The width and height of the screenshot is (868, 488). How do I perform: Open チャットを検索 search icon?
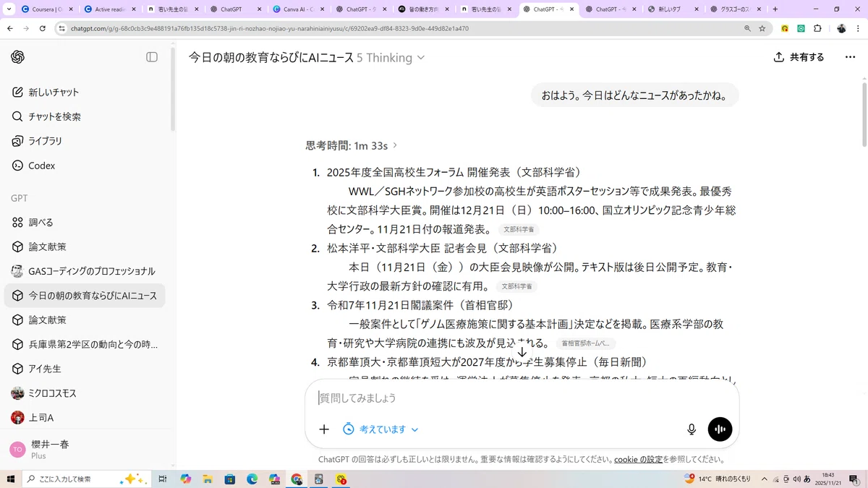[x=18, y=116]
